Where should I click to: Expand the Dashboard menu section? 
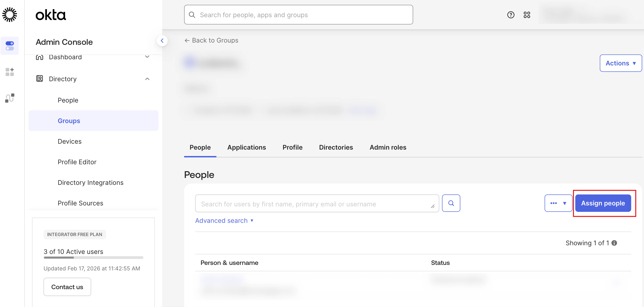point(147,57)
